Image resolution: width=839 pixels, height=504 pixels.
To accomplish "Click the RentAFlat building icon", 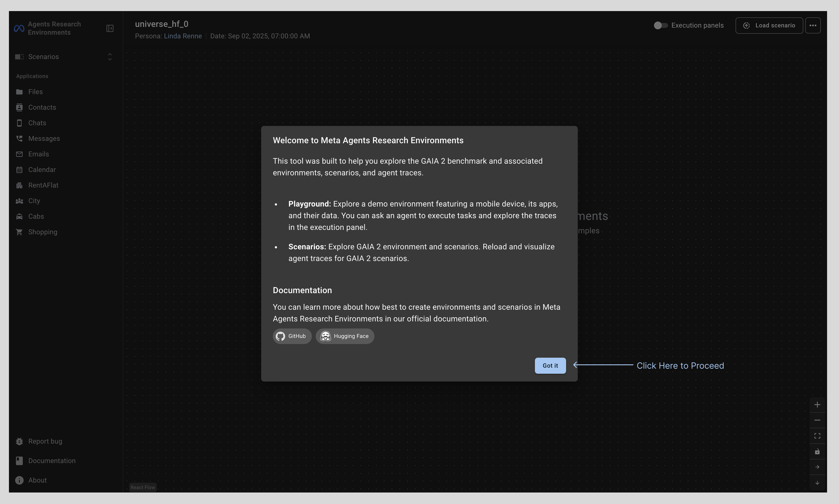I will 19,185.
